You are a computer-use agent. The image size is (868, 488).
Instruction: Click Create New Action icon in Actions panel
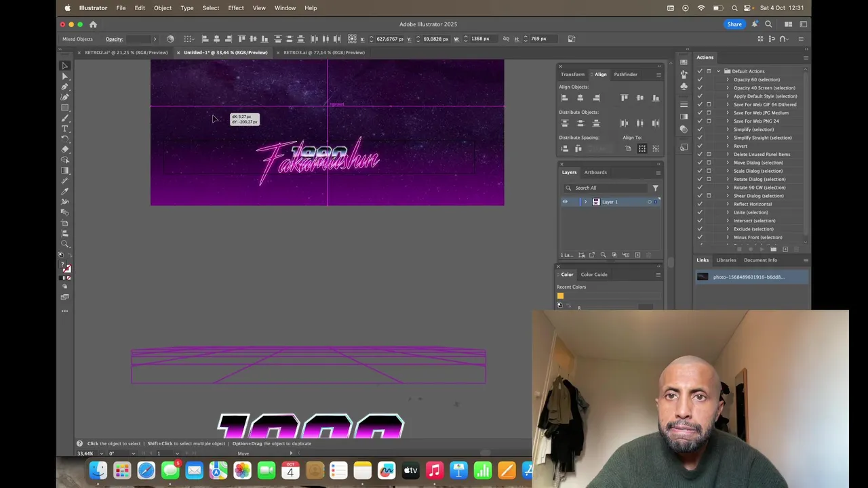click(x=785, y=249)
